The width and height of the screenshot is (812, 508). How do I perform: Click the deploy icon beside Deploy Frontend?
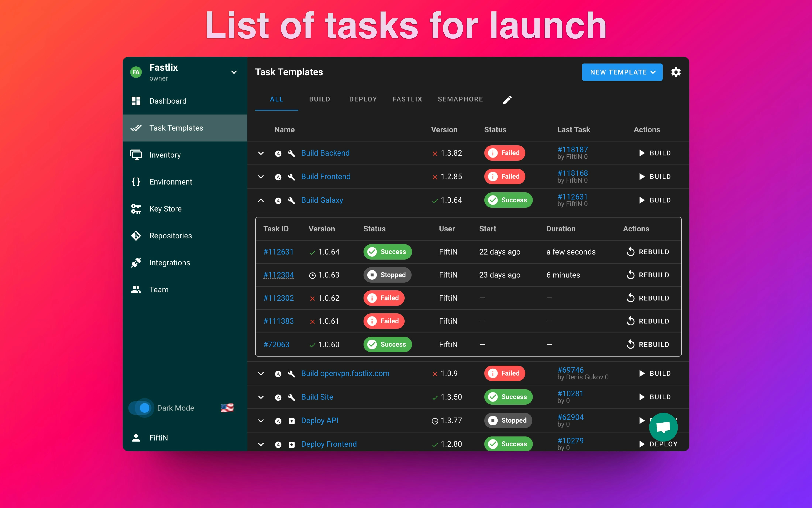tap(292, 444)
